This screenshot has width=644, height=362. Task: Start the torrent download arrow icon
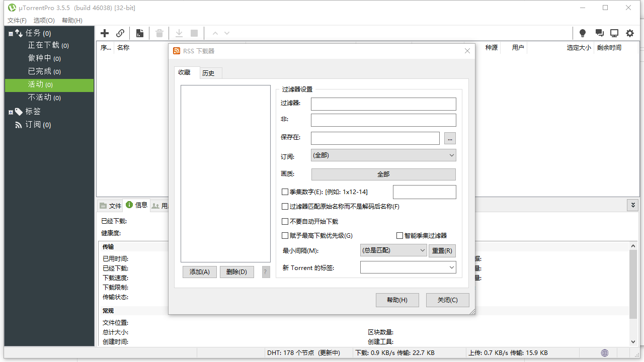point(179,33)
